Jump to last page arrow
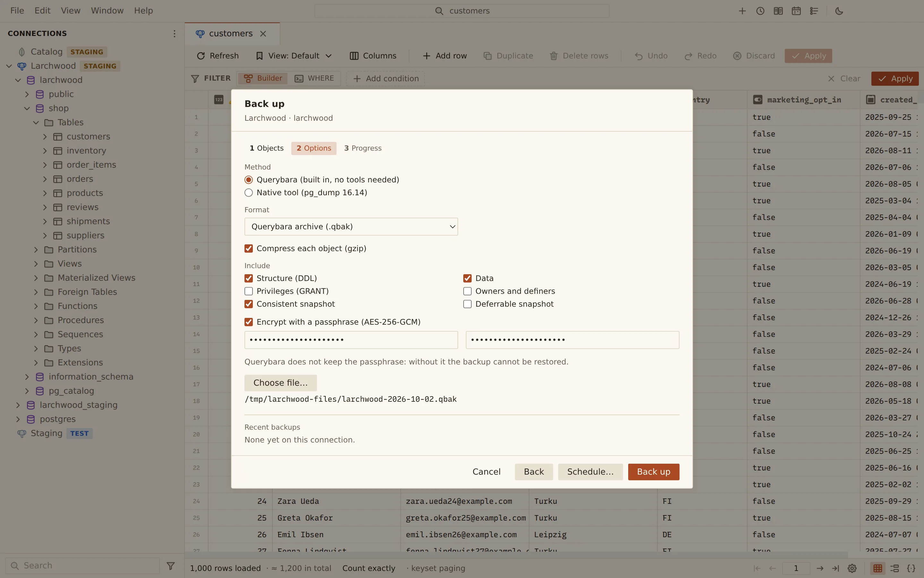Screen dimensions: 924x578 pos(835,568)
